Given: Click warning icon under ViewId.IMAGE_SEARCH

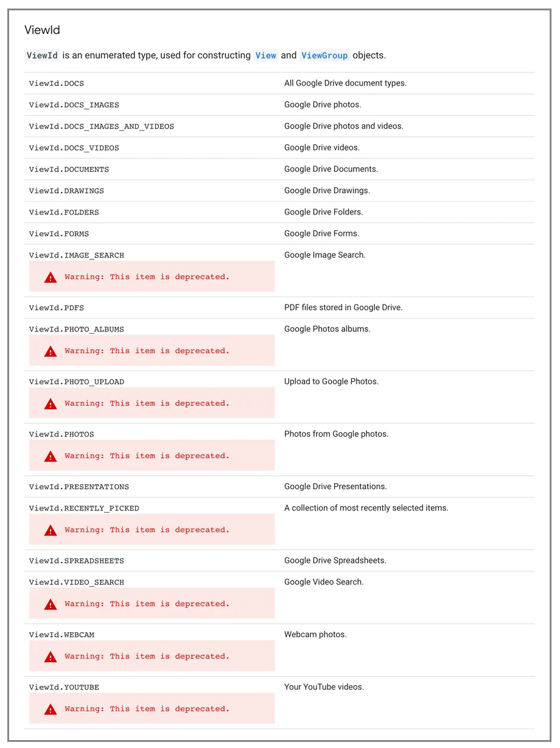Looking at the screenshot, I should click(51, 277).
